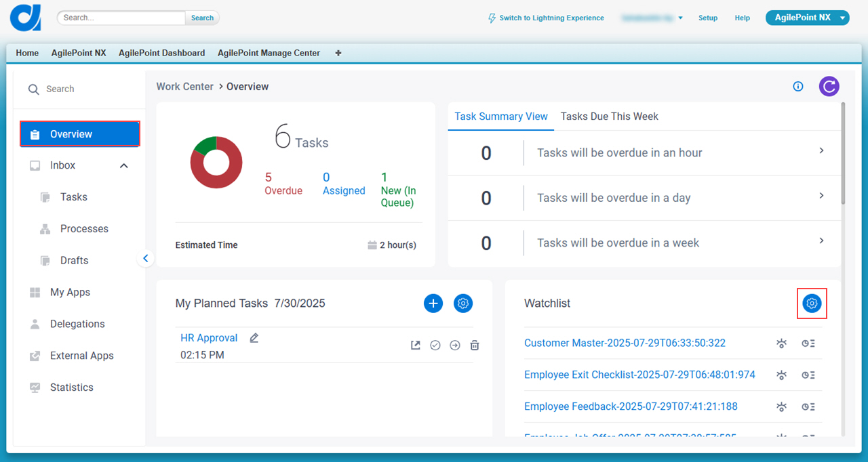Mark HR Approval complete with check icon

coord(435,345)
